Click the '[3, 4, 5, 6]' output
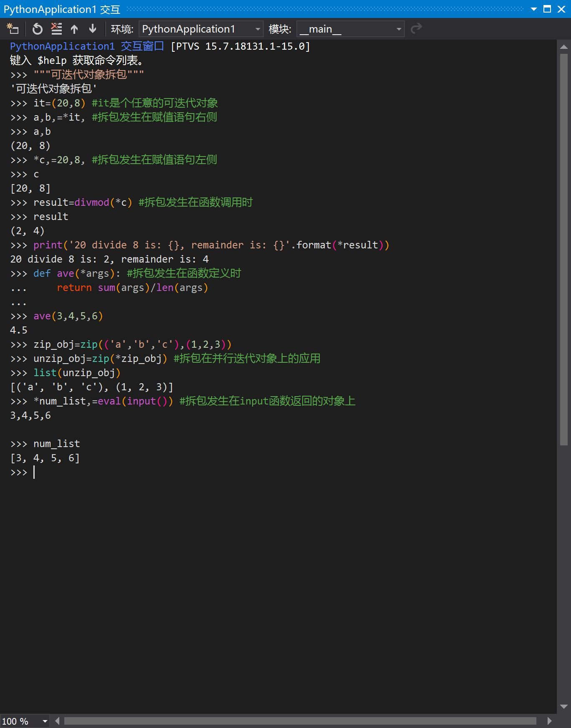Image resolution: width=571 pixels, height=728 pixels. [x=45, y=458]
